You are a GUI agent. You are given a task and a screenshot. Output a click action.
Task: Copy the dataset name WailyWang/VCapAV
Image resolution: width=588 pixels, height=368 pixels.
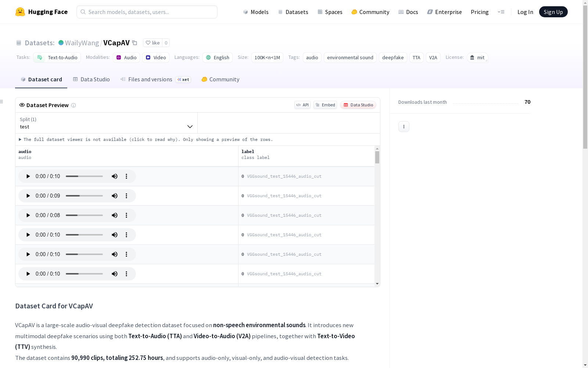point(135,43)
